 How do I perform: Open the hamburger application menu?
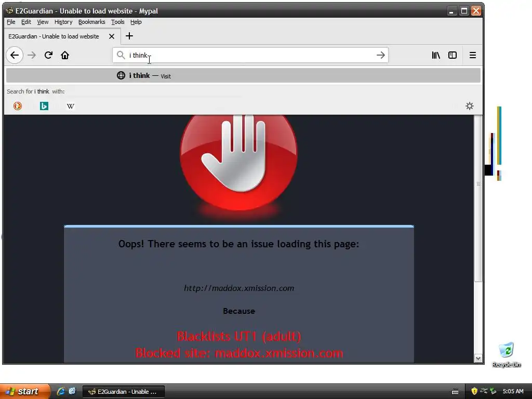[473, 55]
